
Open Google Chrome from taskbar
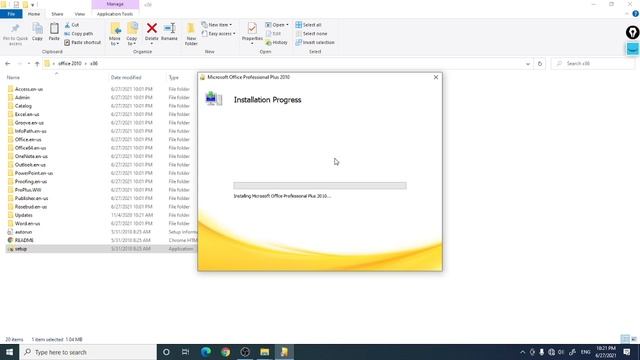coord(225,352)
